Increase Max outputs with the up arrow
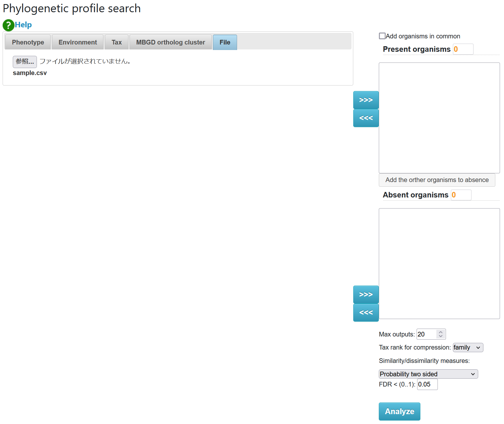 [441, 332]
